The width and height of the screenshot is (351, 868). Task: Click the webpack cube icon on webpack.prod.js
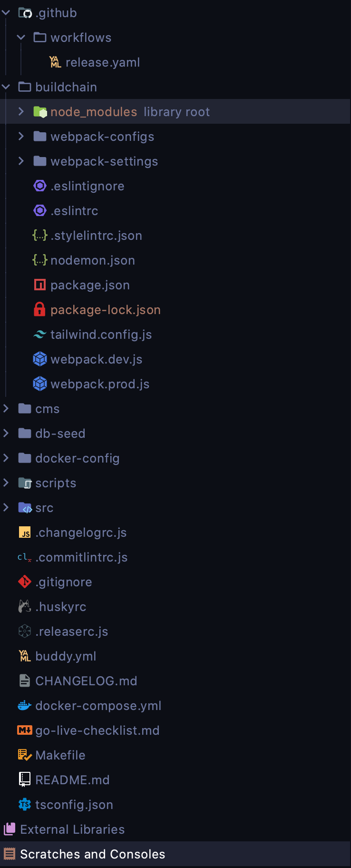40,384
